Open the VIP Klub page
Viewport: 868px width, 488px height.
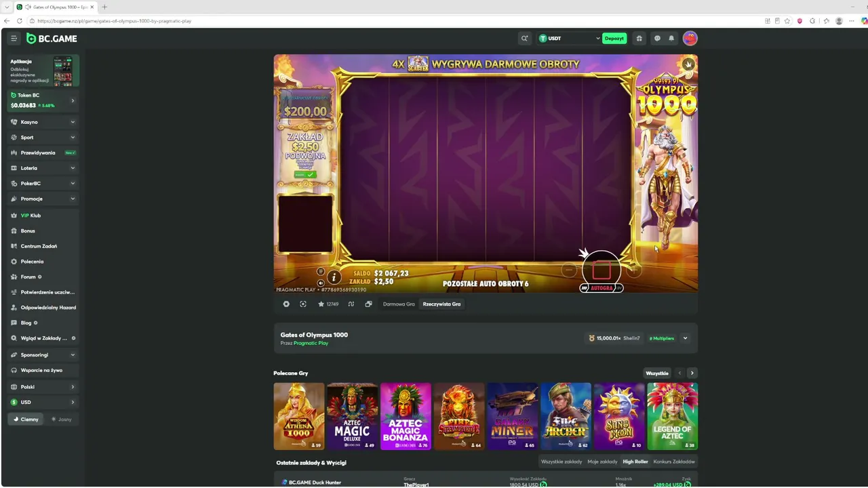coord(43,216)
